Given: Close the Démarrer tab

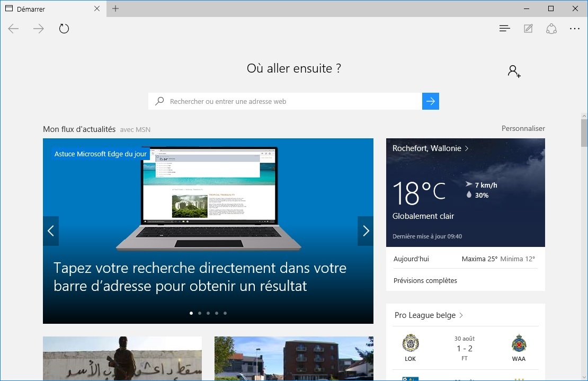Looking at the screenshot, I should pyautogui.click(x=97, y=8).
